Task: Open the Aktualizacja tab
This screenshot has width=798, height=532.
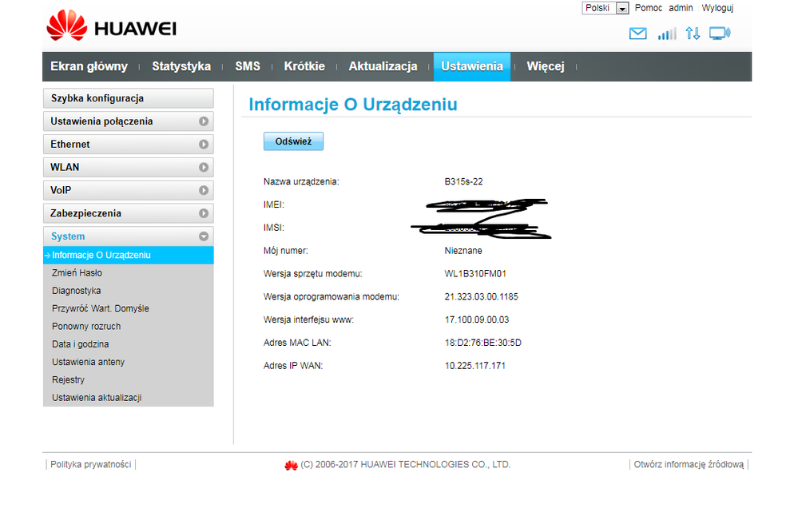Action: (383, 66)
